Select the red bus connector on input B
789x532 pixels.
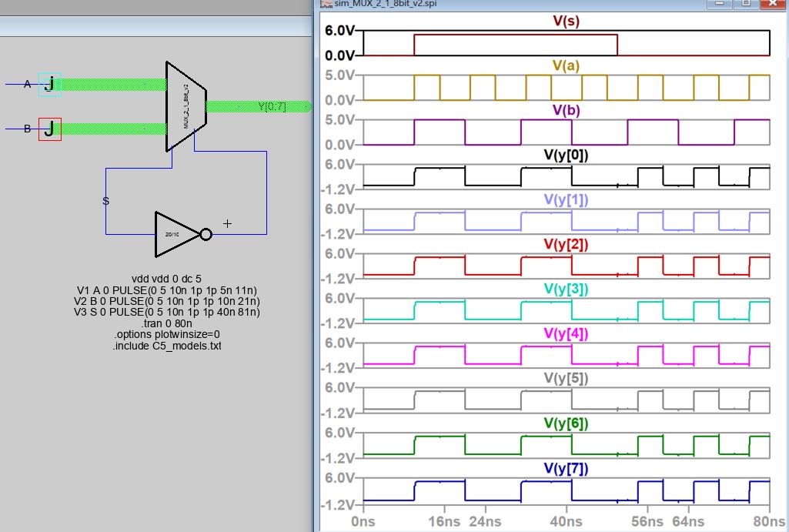pos(49,129)
